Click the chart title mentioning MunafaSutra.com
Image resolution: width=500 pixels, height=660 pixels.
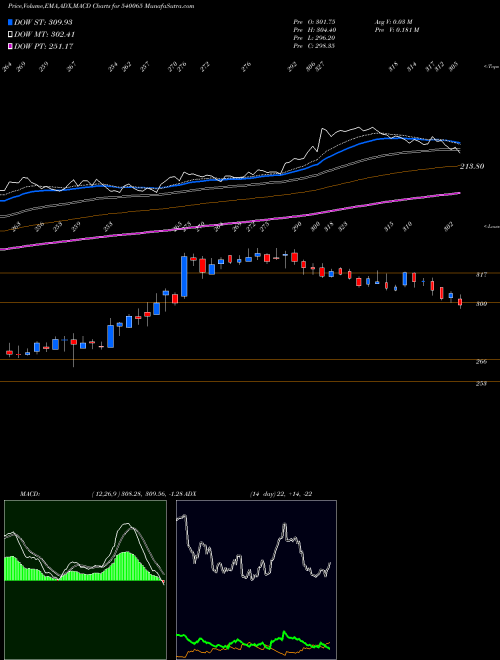tap(101, 7)
